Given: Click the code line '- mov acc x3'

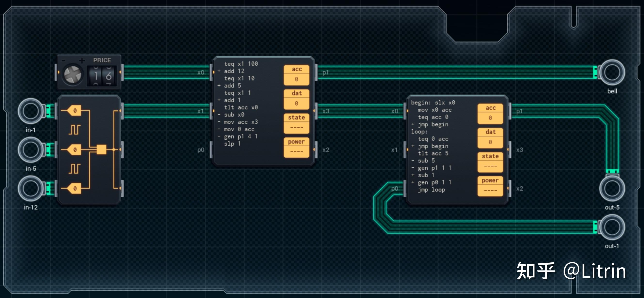Looking at the screenshot, I should (x=237, y=122).
